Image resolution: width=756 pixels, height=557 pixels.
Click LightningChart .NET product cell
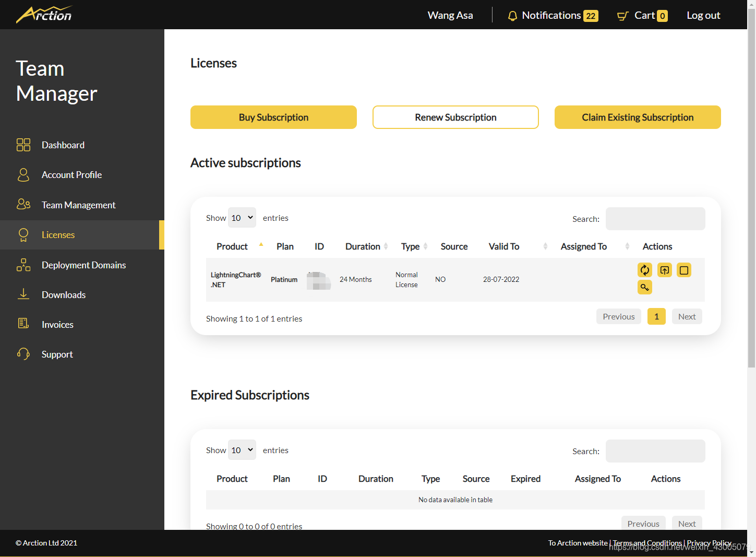[x=235, y=280]
